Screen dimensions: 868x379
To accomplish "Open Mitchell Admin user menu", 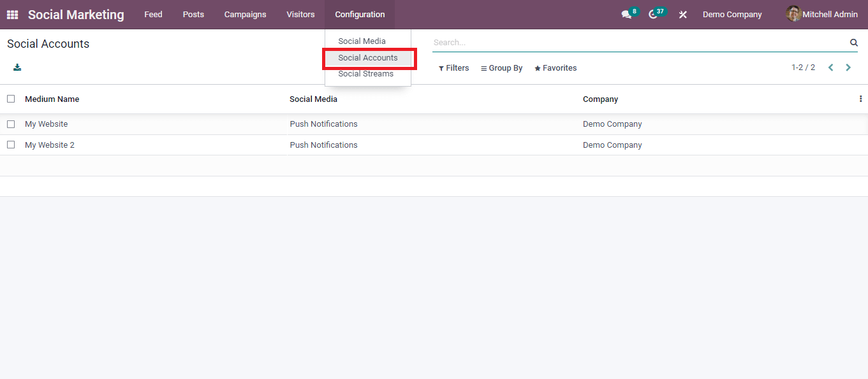I will click(x=822, y=15).
